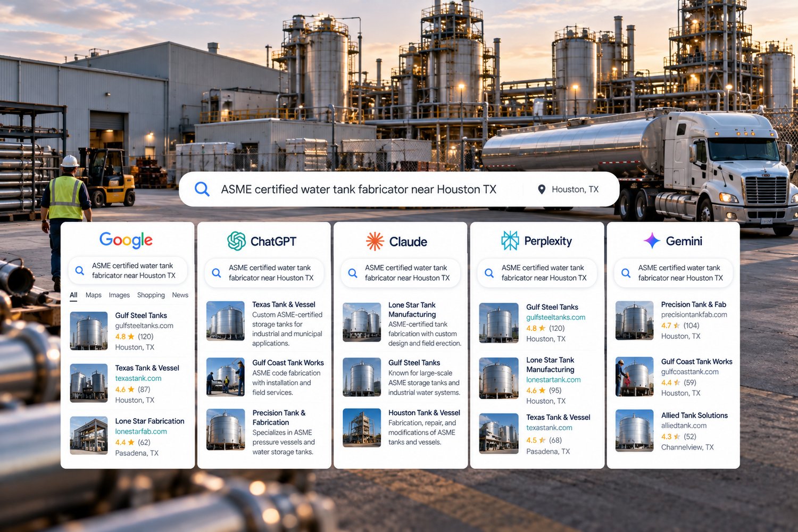Click the Gulf Steel Tanks thumbnail in the Perplexity card
Screen dimensions: 798x532
[x=499, y=323]
